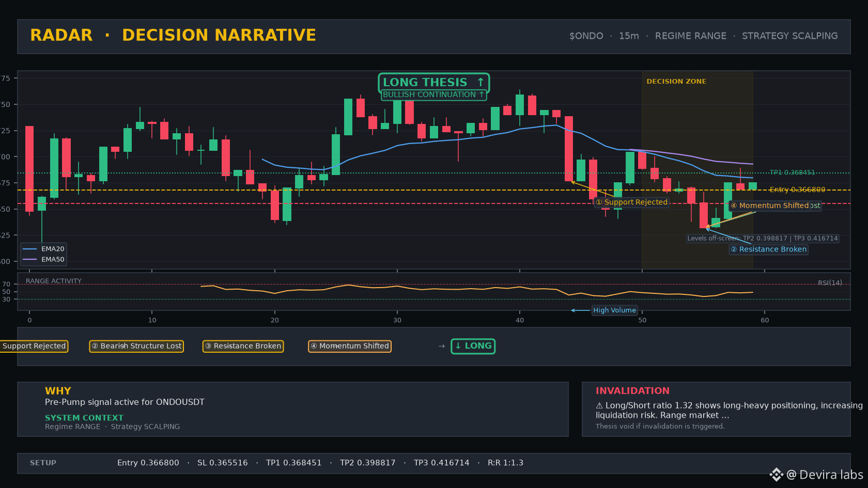
Task: Click TP1 0.368451 in the setup row
Action: [294, 463]
